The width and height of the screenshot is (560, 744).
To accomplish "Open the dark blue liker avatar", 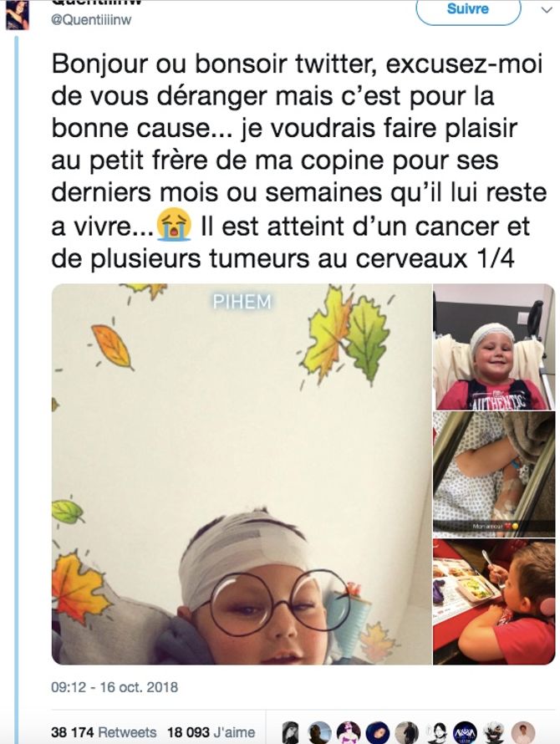I will click(x=378, y=732).
